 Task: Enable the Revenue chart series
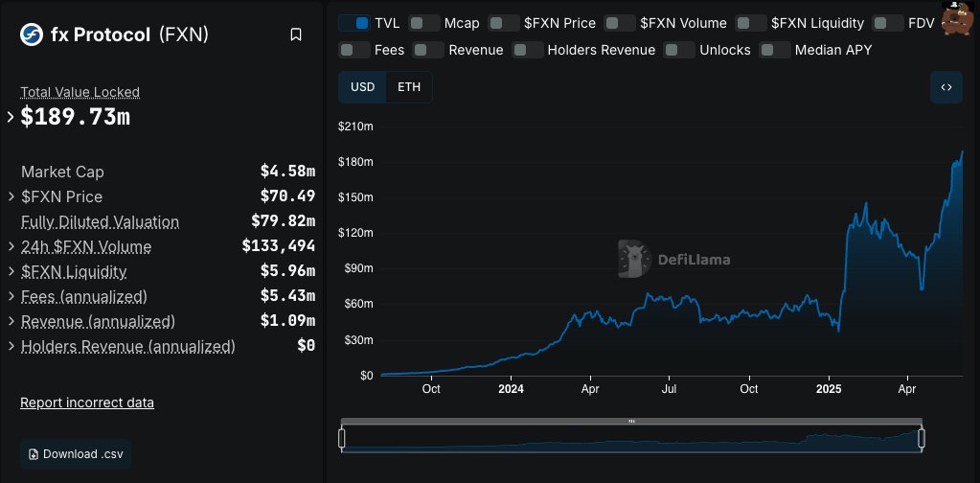point(429,50)
